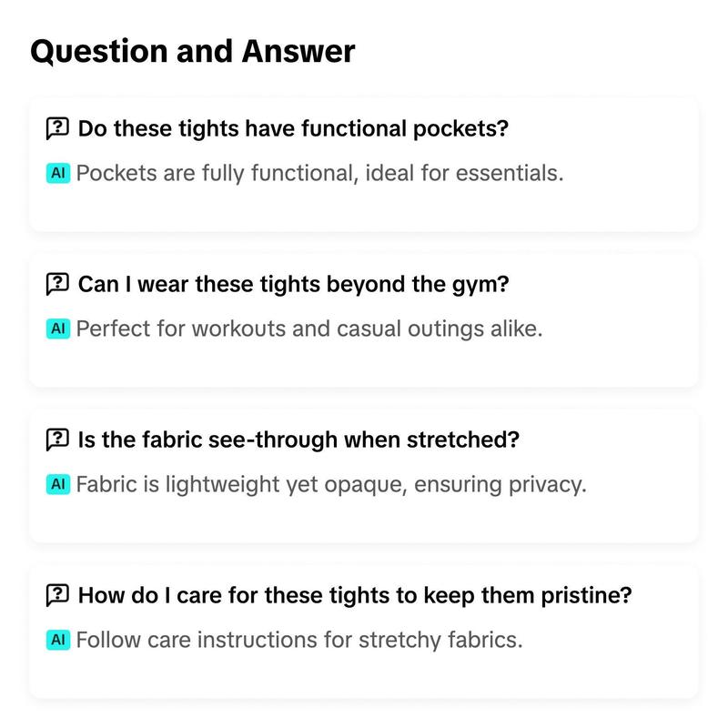
Task: Open 'Do these tights have functional pockets?' question
Action: click(x=293, y=128)
